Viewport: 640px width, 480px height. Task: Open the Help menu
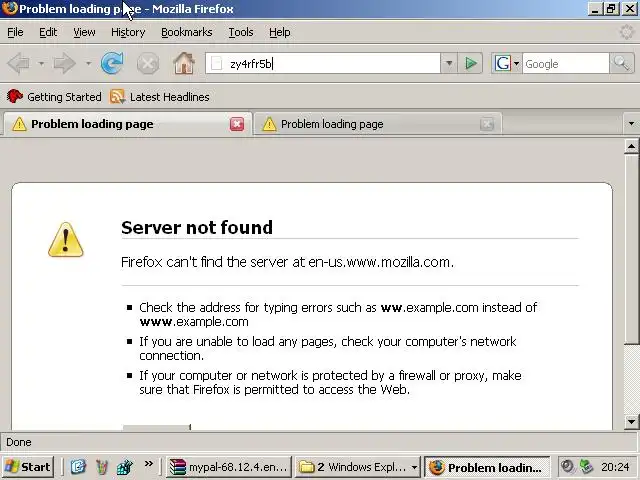280,32
